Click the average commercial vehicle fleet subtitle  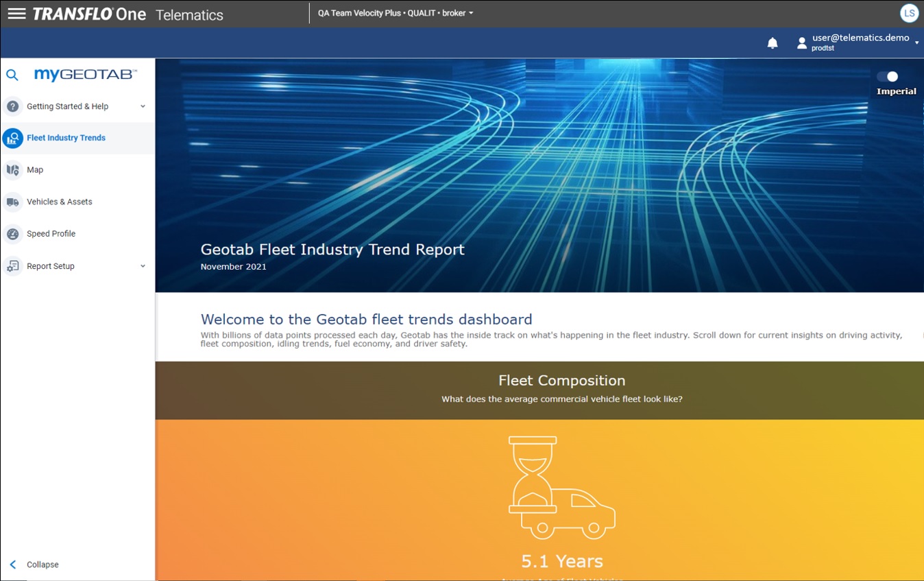point(561,399)
